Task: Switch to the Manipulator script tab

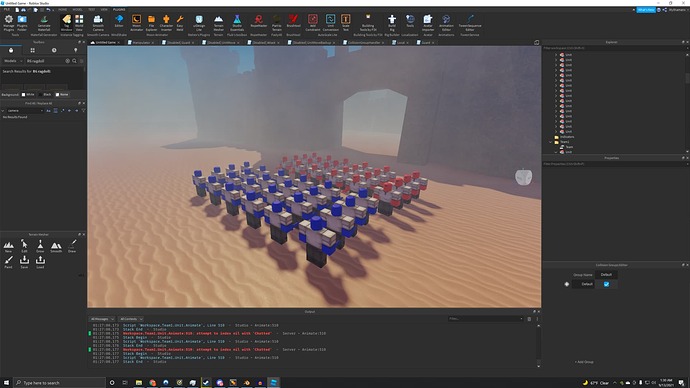Action: (141, 43)
